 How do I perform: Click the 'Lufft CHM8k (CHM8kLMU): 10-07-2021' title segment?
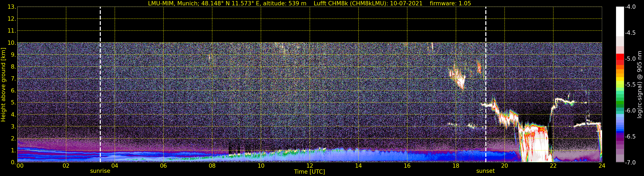point(368,3)
